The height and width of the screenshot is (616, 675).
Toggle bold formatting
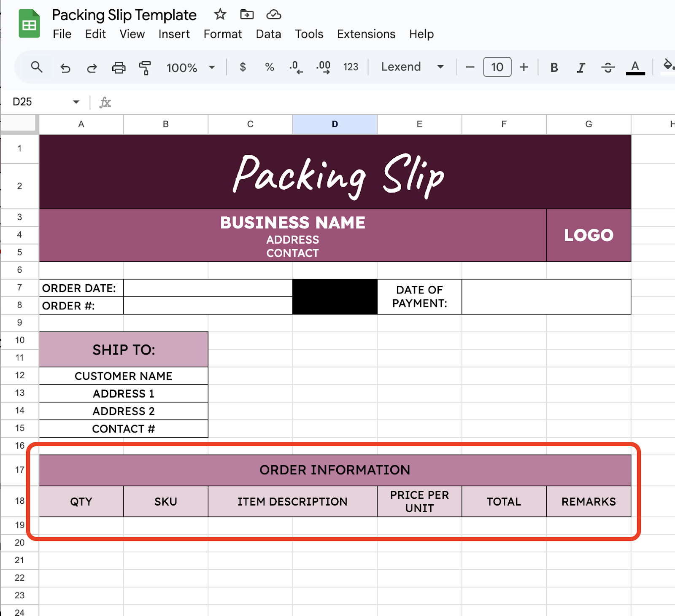[554, 67]
